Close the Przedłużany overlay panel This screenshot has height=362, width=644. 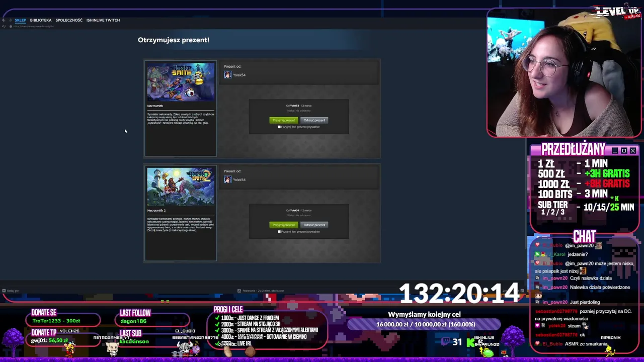point(633,151)
